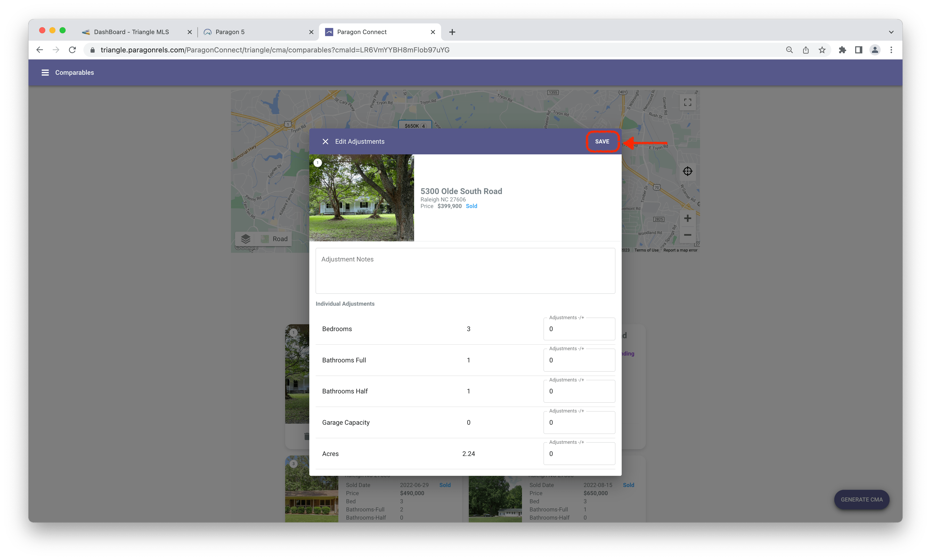Screen dimensions: 931x560
Task: Expand the browser tab search chevron
Action: tap(891, 32)
